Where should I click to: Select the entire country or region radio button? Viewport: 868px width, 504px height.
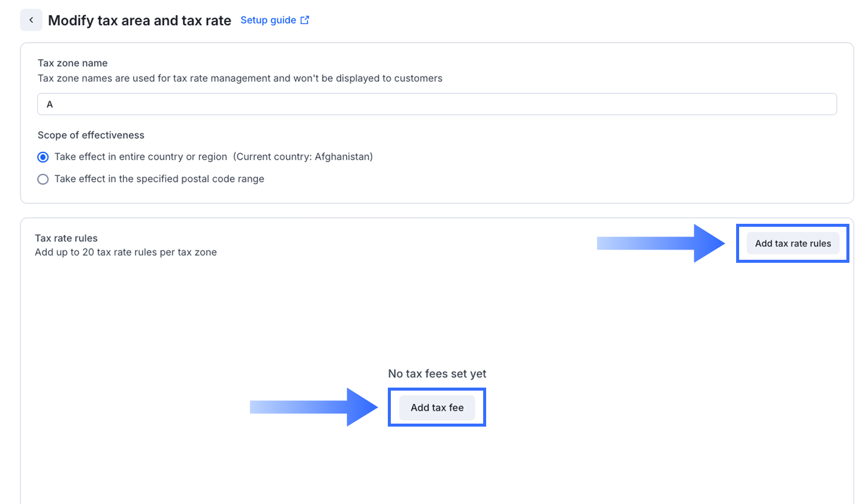pyautogui.click(x=43, y=157)
